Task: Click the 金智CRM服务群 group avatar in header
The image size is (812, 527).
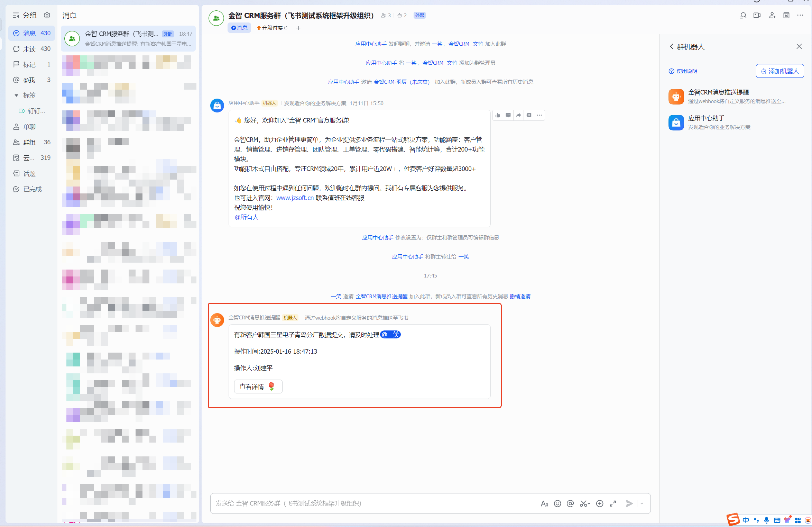Action: click(216, 18)
